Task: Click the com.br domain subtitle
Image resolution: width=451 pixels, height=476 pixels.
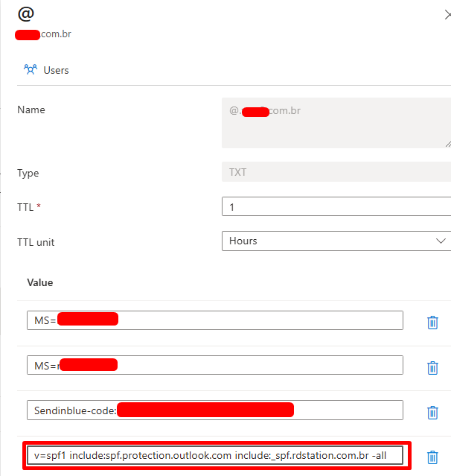Action: [x=43, y=34]
